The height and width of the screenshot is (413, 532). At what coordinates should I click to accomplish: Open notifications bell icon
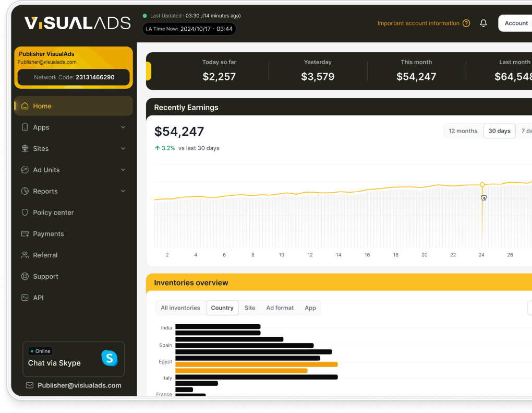(483, 23)
